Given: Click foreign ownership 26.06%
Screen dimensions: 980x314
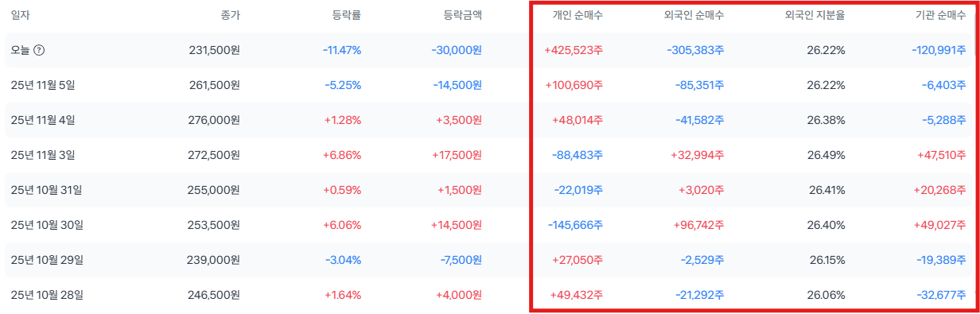Looking at the screenshot, I should click(x=826, y=295).
